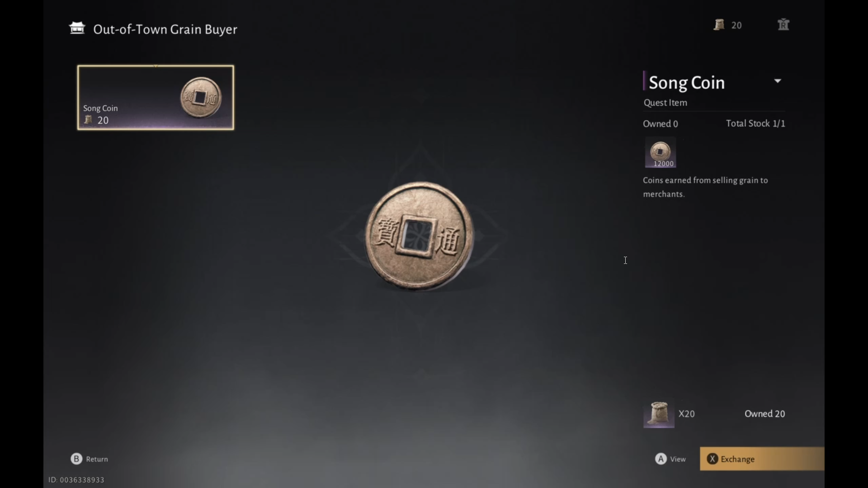Click the Exchange button
The width and height of the screenshot is (868, 488).
pyautogui.click(x=762, y=459)
